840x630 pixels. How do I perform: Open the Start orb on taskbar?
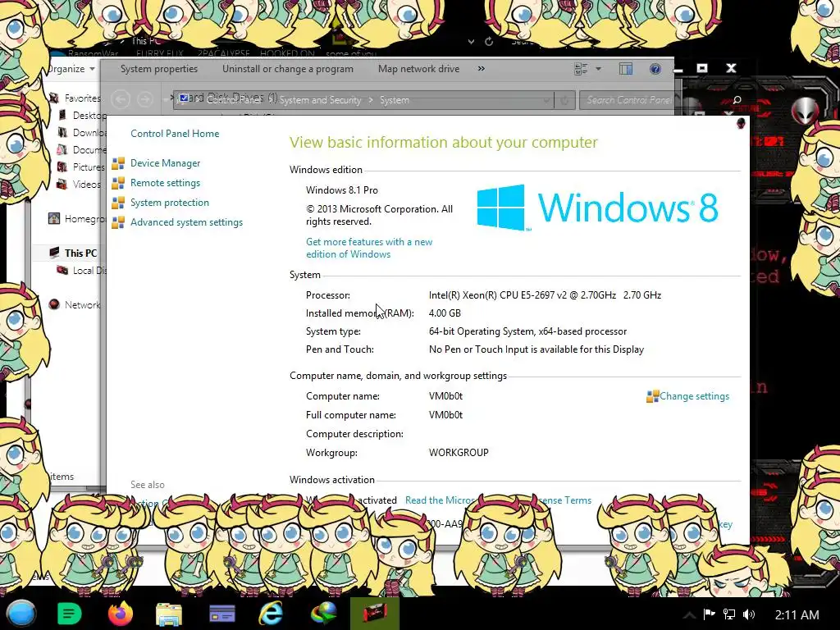(x=21, y=614)
